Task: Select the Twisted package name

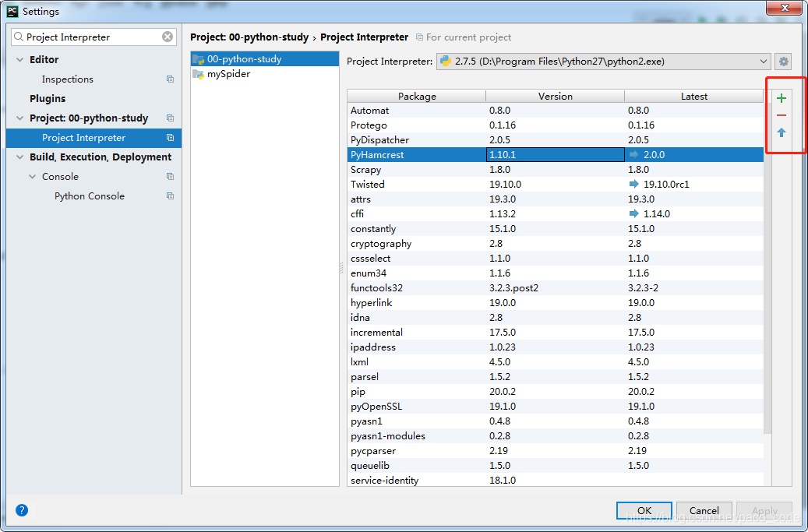Action: [368, 185]
